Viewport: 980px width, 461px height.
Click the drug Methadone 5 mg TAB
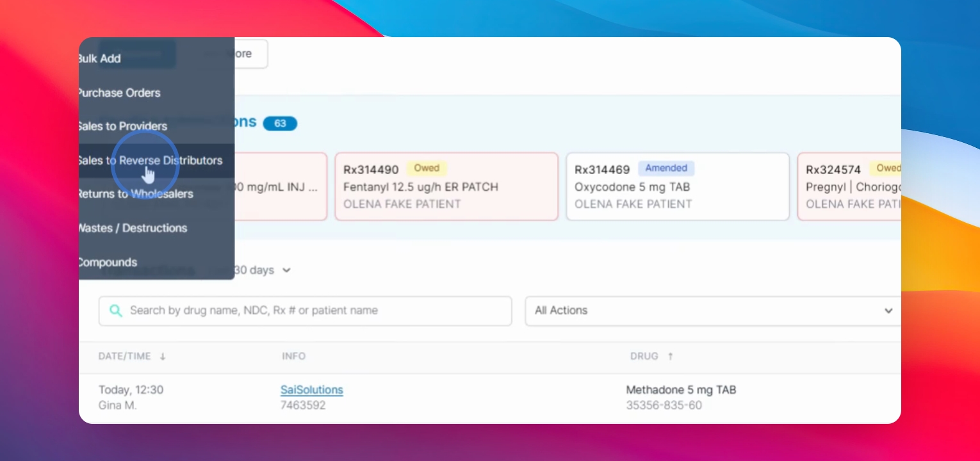click(x=681, y=389)
